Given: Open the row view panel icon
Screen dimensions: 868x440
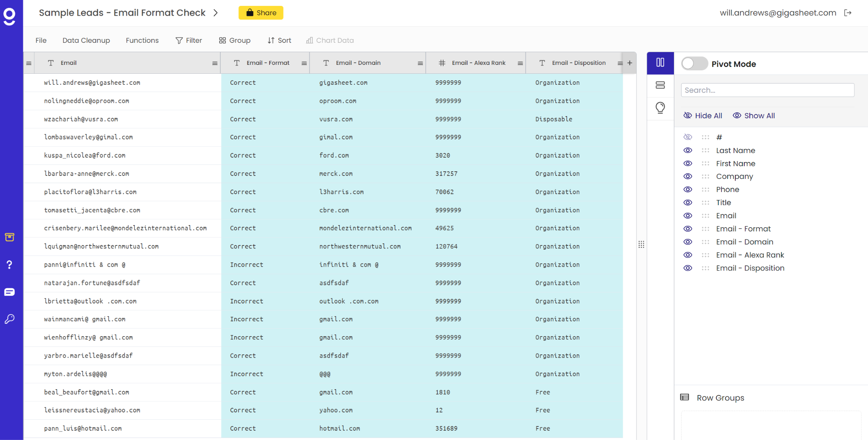Looking at the screenshot, I should tap(660, 85).
